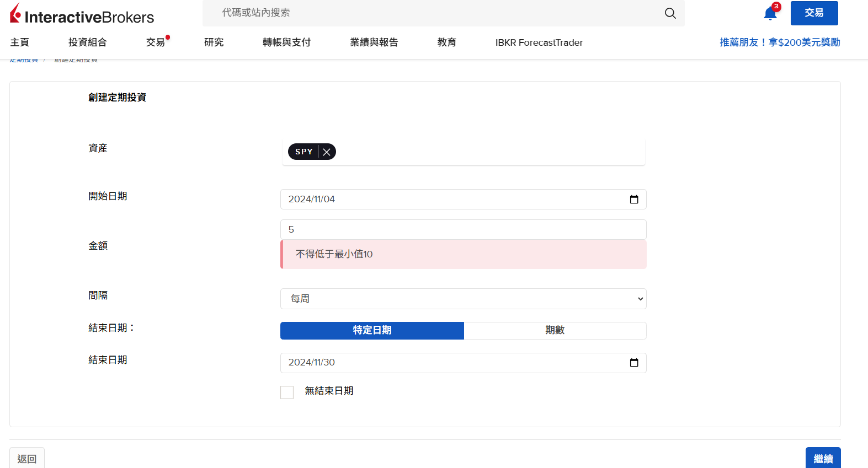Switch end option to 期數
Image resolution: width=868 pixels, height=468 pixels.
click(555, 330)
